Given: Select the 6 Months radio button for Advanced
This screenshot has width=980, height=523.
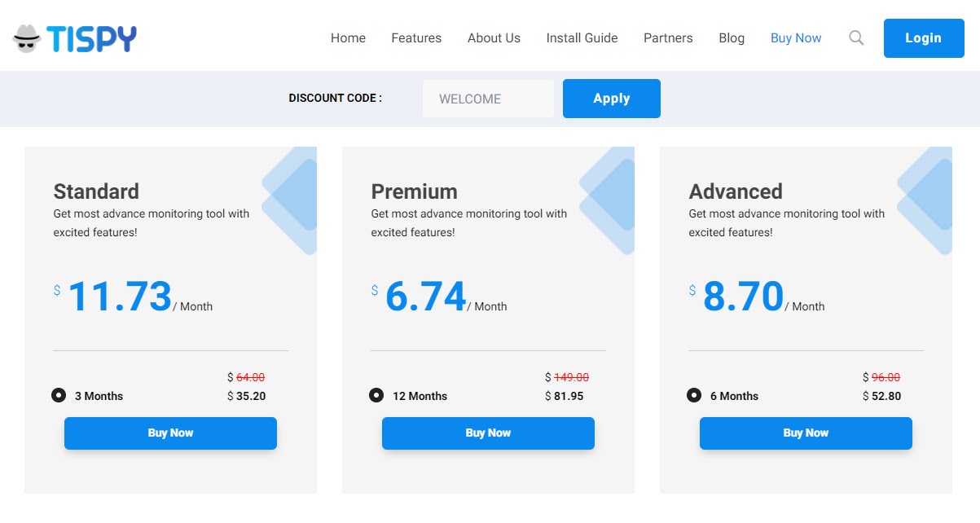Looking at the screenshot, I should tap(693, 395).
